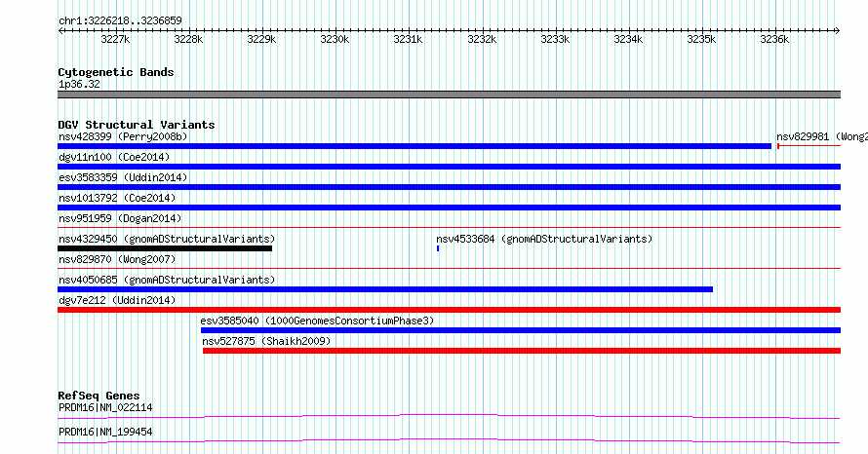Click the dgv11n100 (Coe2014) label
868x454 pixels.
coord(114,157)
